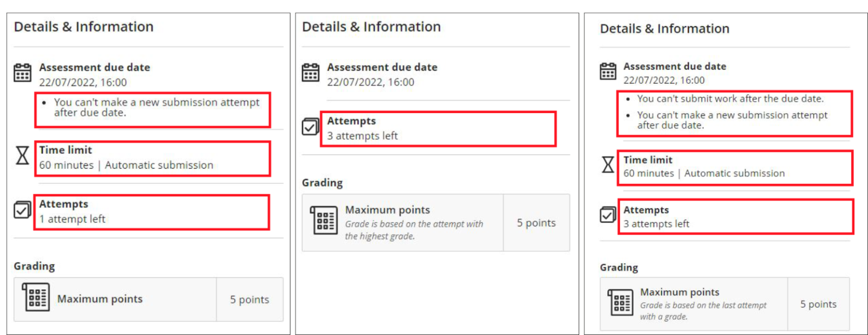
Task: Click the Maximum points icon in the right panel
Action: (621, 303)
